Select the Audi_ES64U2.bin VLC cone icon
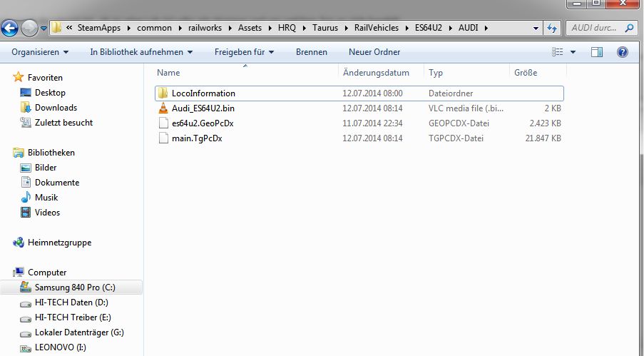This screenshot has width=644, height=356. coord(163,108)
